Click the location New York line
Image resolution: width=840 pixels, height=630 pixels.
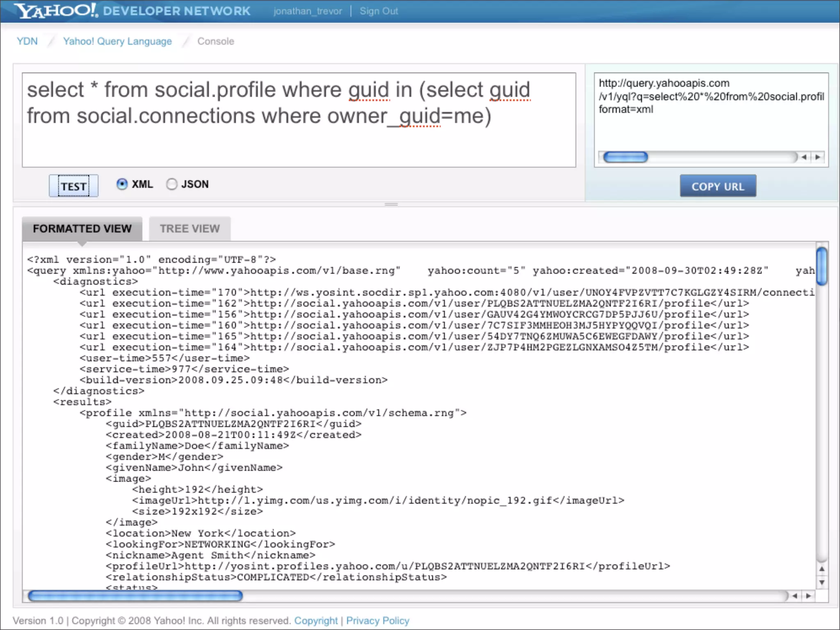pos(201,533)
